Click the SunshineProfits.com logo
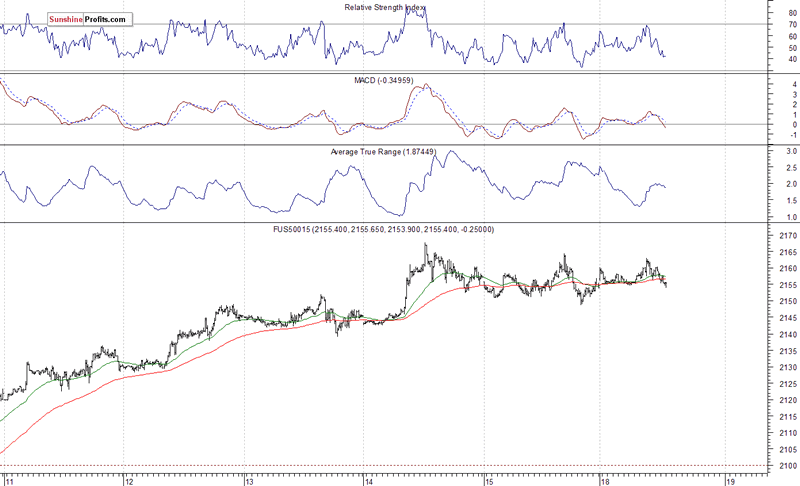The width and height of the screenshot is (800, 486). (90, 19)
